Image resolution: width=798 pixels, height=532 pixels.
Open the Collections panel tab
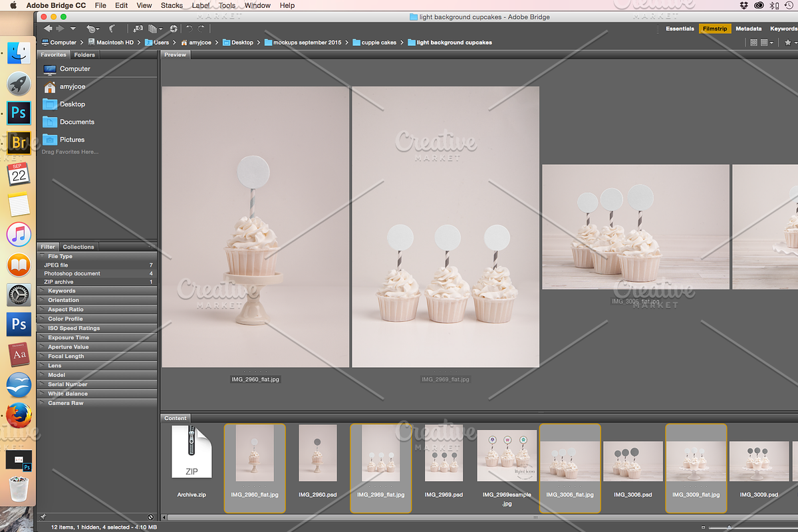click(78, 247)
